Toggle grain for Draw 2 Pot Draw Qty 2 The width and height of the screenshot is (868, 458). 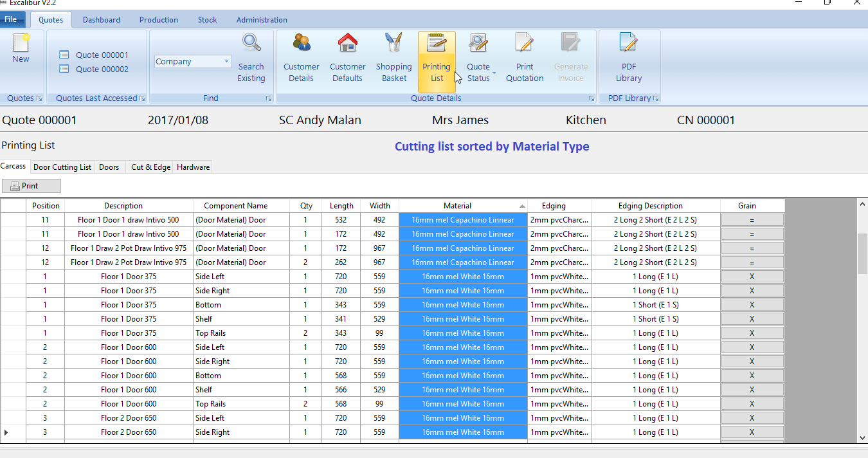point(752,262)
